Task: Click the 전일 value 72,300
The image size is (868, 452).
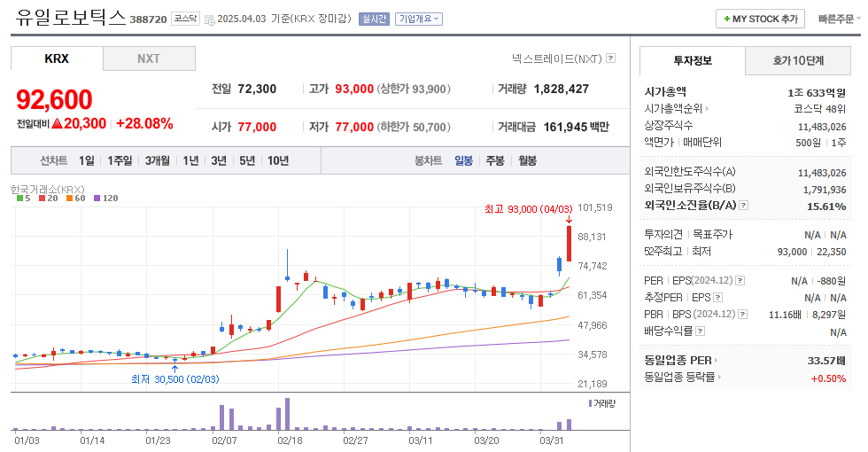Action: point(257,90)
